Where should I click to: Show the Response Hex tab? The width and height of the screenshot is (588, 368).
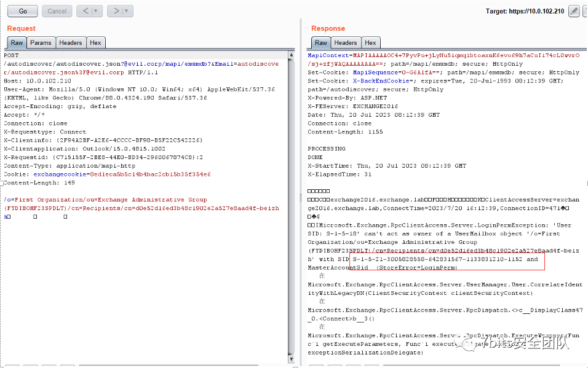[x=370, y=43]
